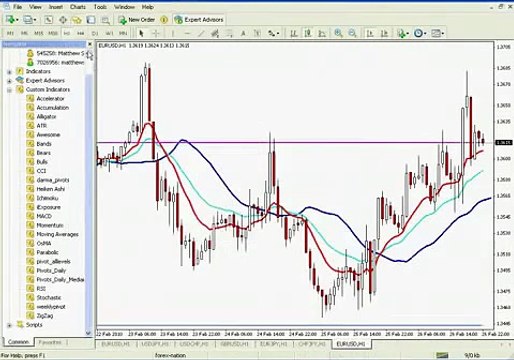Open the arrows objects tool
This screenshot has width=514, height=360.
272,33
